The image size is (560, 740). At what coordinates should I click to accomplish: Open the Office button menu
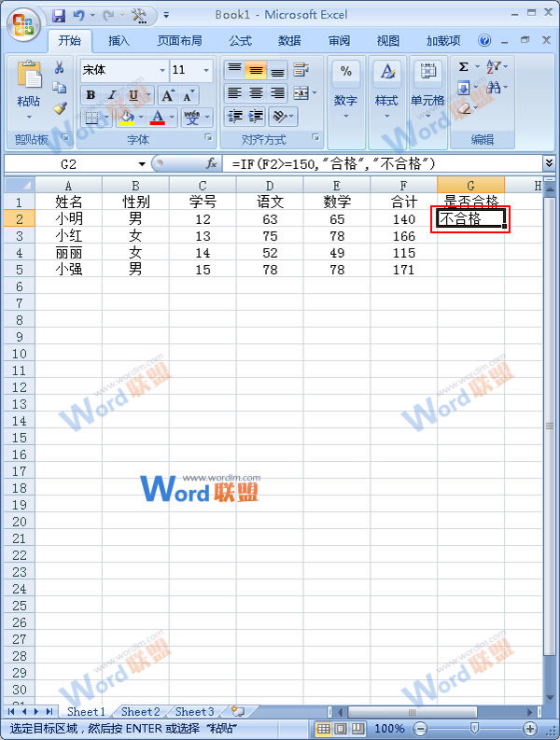[23, 24]
